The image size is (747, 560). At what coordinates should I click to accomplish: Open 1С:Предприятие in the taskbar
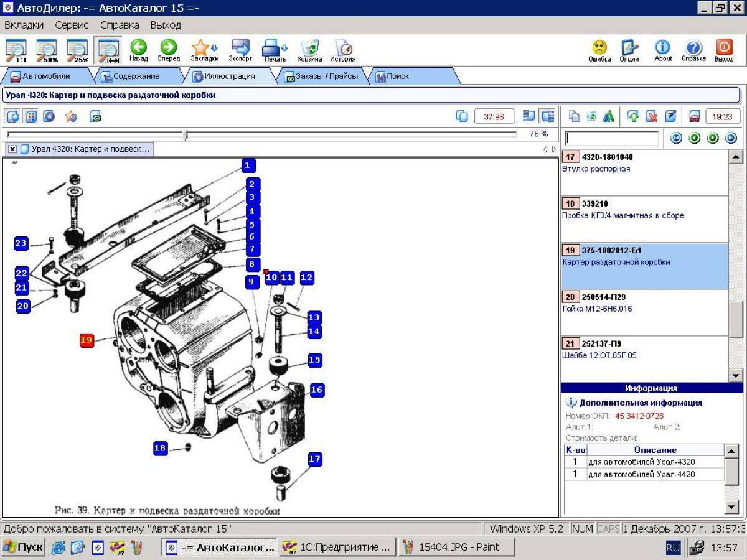(338, 548)
